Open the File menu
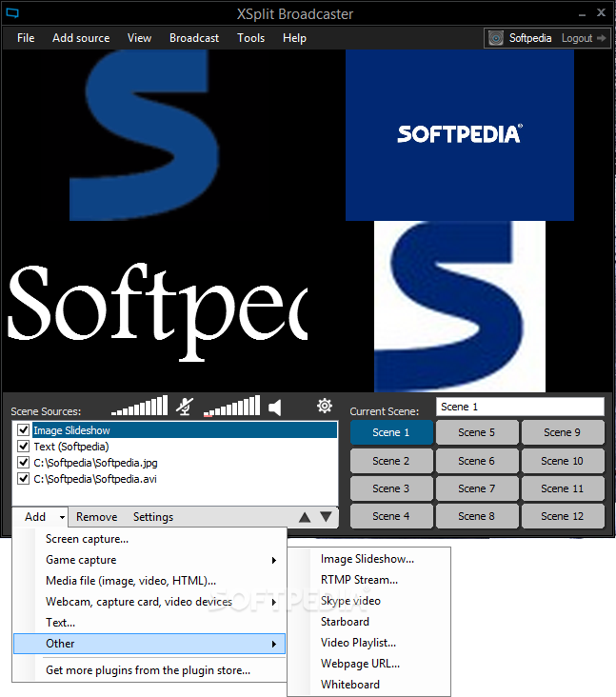Viewport: 616px width, 697px height. (26, 38)
